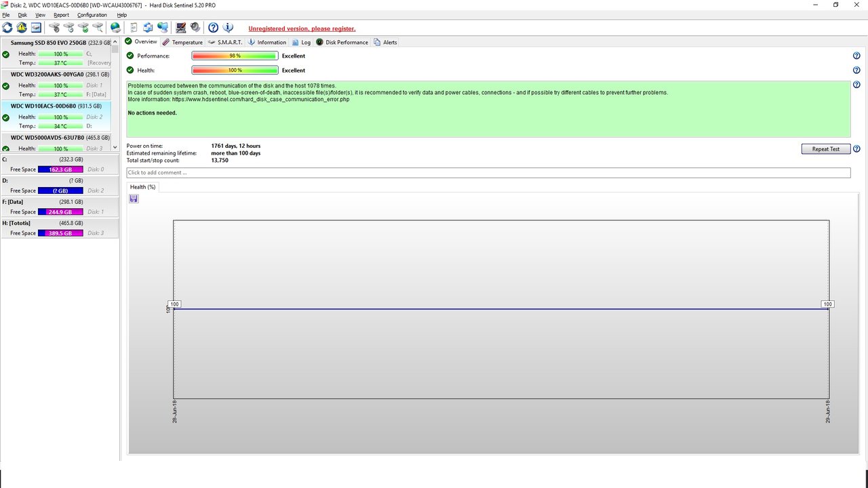Image resolution: width=868 pixels, height=488 pixels.
Task: Click the Refresh toolbar icon
Action: pos(7,28)
